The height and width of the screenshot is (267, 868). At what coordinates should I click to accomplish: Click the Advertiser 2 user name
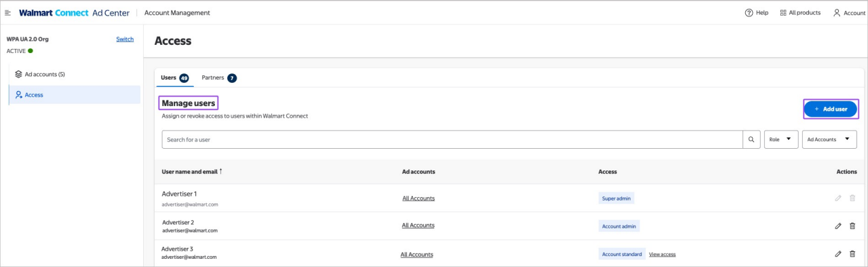point(178,222)
